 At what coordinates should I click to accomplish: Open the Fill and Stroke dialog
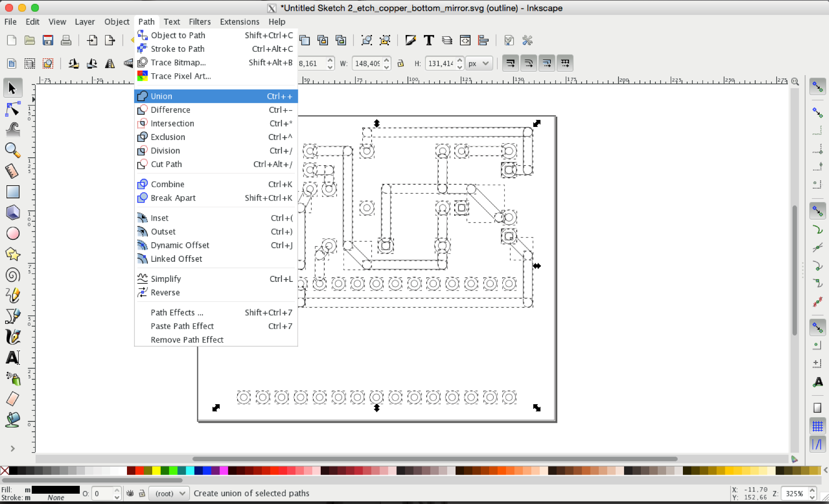(x=411, y=41)
